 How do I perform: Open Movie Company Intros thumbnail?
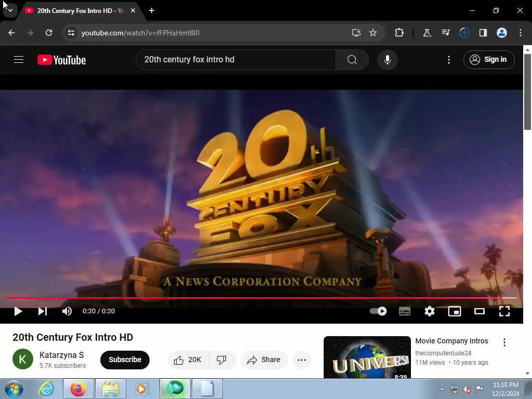click(x=367, y=357)
